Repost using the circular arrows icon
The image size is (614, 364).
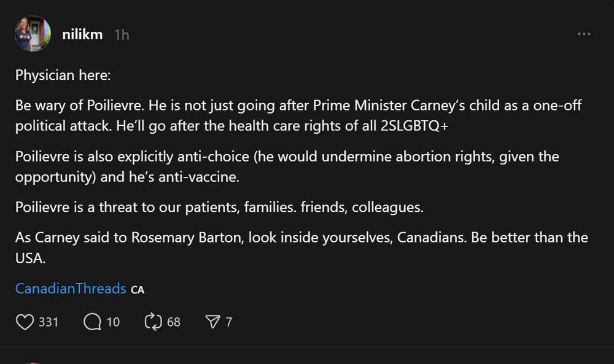pos(152,322)
